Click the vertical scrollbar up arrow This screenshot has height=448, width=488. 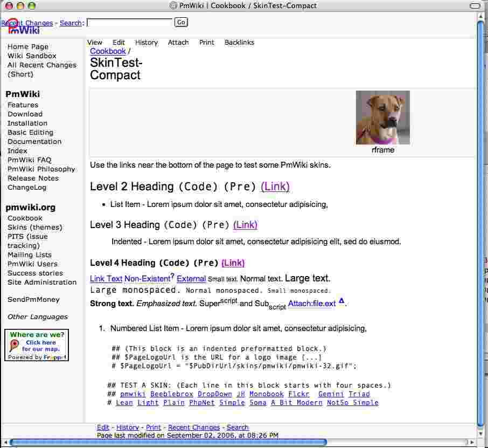click(481, 16)
